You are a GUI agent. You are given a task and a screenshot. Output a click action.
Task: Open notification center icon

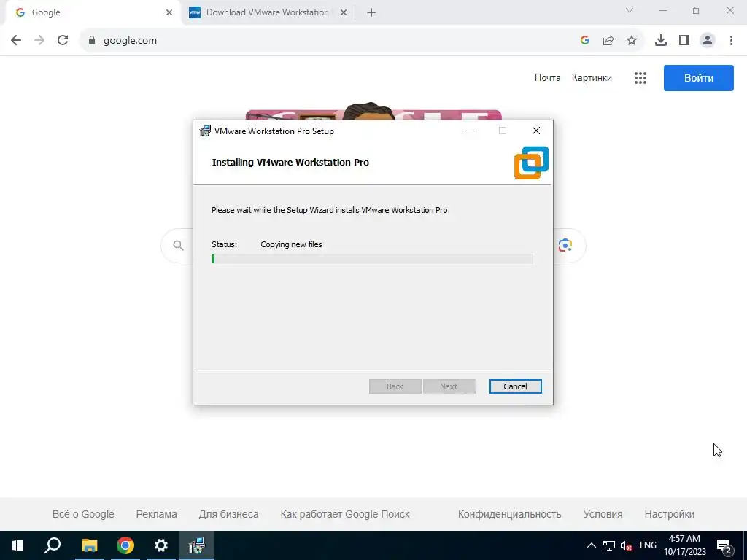[x=724, y=545]
